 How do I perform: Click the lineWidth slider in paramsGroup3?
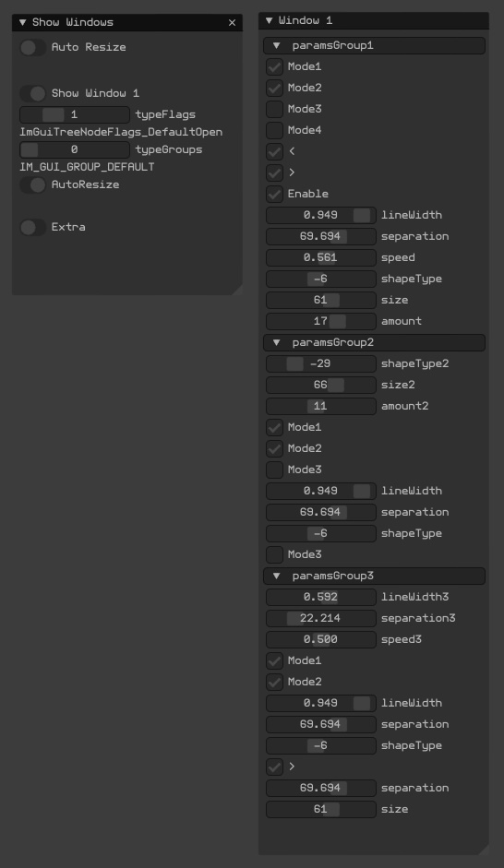click(x=321, y=704)
